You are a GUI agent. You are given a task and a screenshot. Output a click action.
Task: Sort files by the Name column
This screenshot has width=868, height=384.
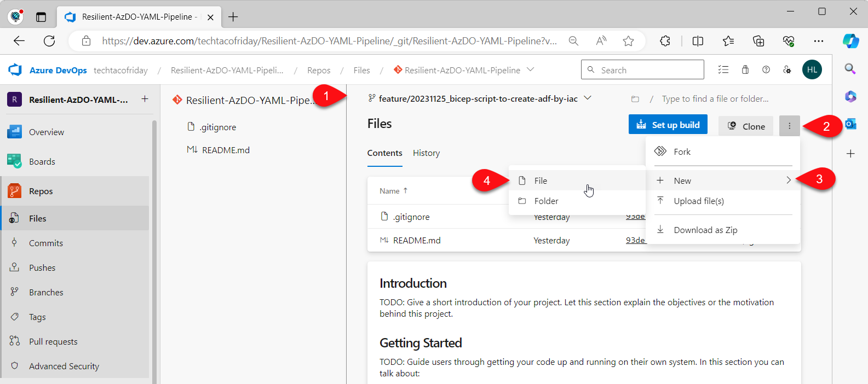pos(393,191)
